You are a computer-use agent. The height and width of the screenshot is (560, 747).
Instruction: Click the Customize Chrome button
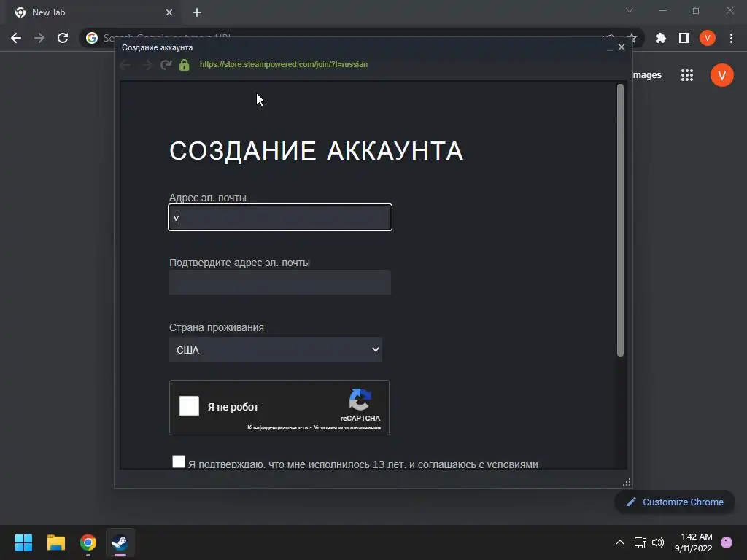(x=675, y=502)
